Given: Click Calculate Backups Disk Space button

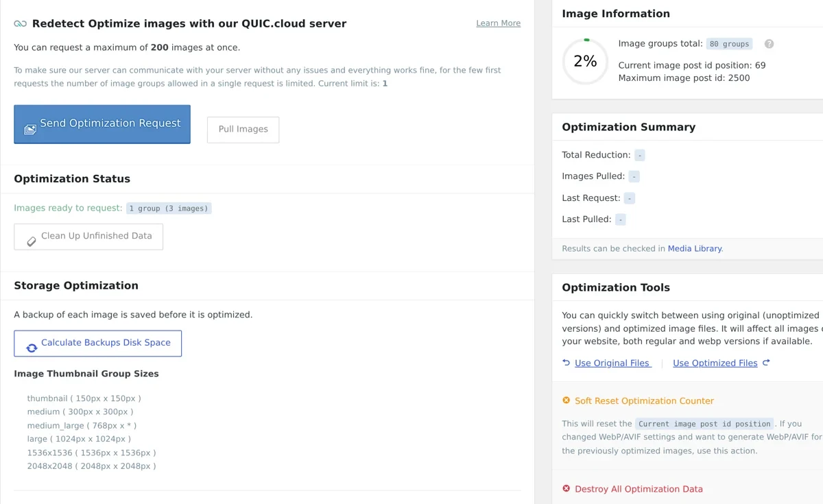Looking at the screenshot, I should pos(97,344).
